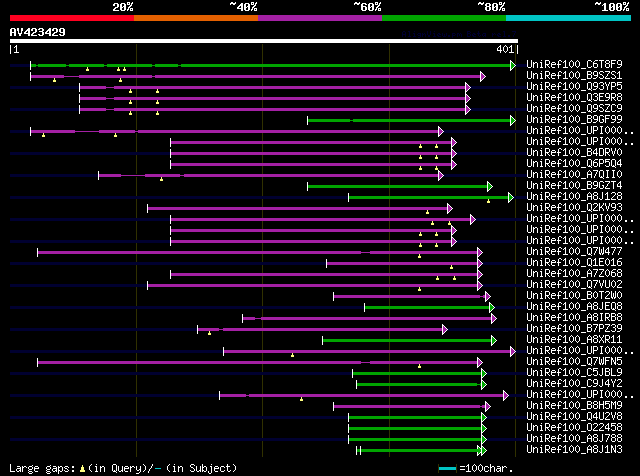Select the UniRef100_A8J128 label
Viewport: 640px width, 476px height.
pos(574,196)
